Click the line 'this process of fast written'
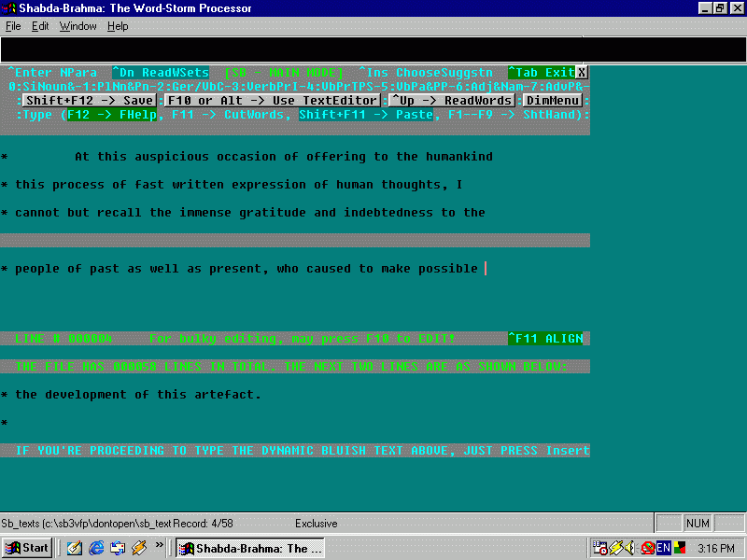 coord(238,185)
